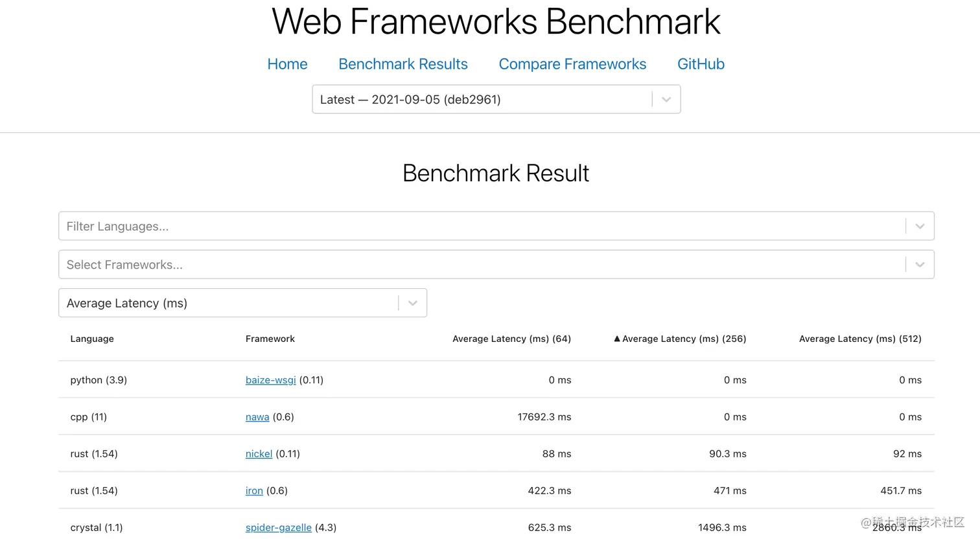Select the crystal (1.1) language cell

point(97,528)
